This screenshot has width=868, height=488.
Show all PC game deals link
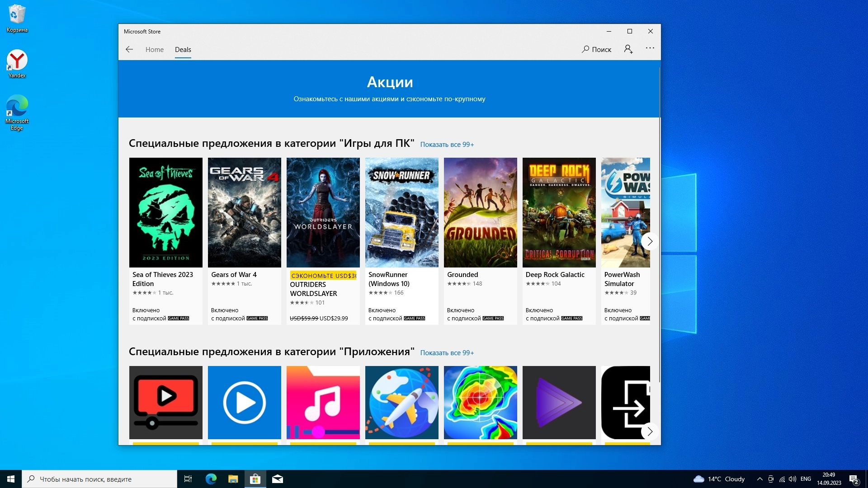(x=447, y=145)
